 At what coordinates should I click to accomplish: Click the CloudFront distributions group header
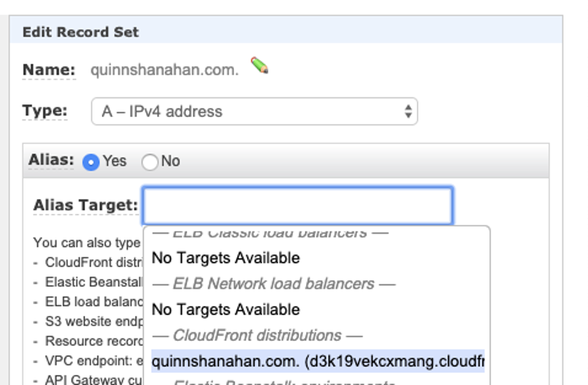coord(257,336)
